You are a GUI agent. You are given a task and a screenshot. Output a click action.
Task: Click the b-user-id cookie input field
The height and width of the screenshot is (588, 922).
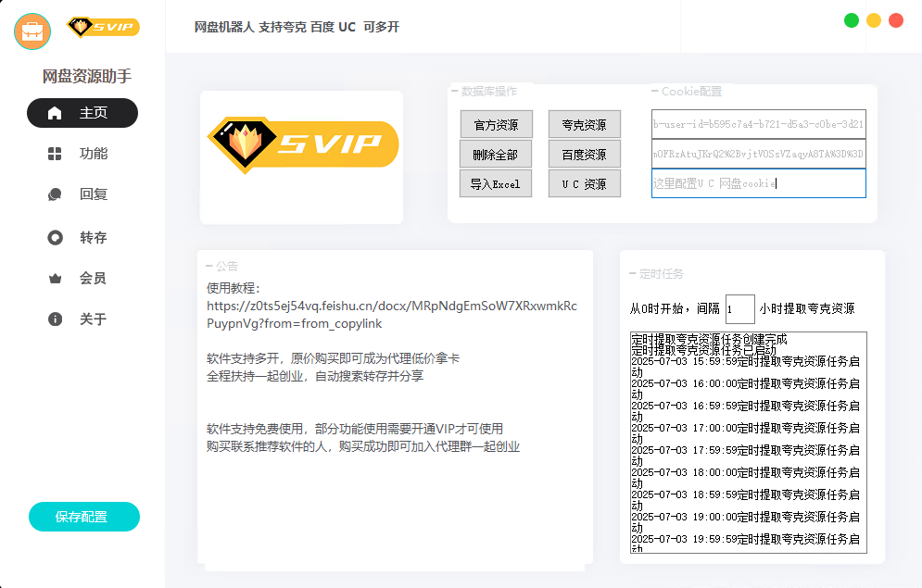759,124
